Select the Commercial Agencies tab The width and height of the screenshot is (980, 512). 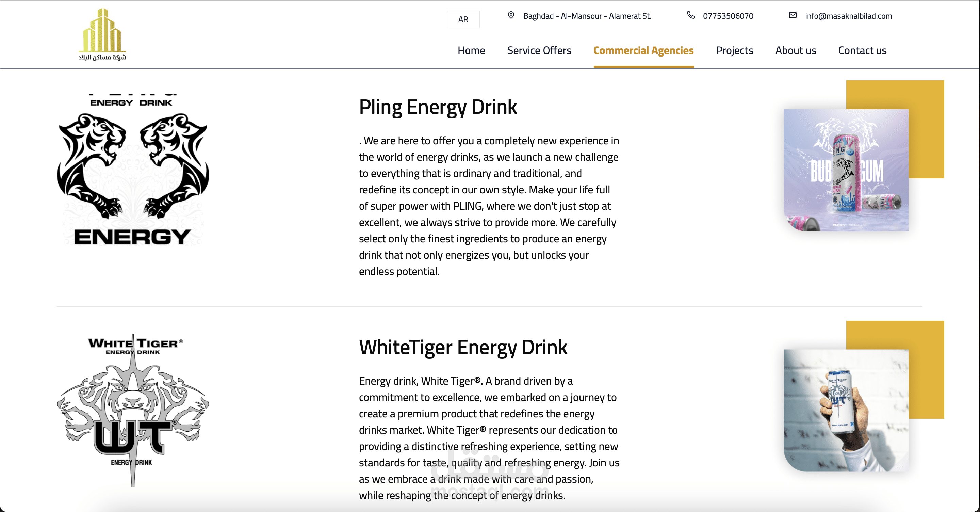(643, 50)
